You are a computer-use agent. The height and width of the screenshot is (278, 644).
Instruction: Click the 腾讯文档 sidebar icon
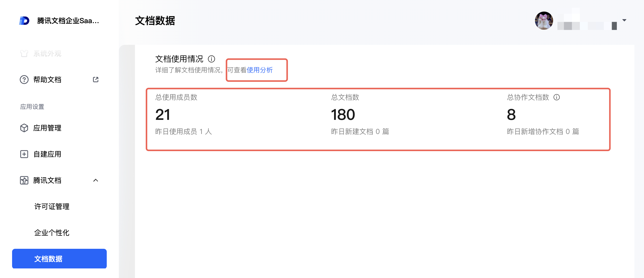tap(24, 180)
